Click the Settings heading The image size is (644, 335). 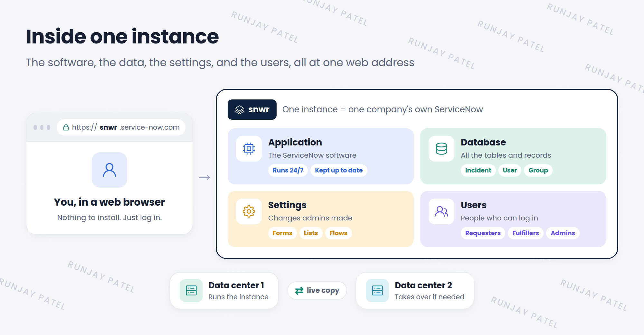287,205
